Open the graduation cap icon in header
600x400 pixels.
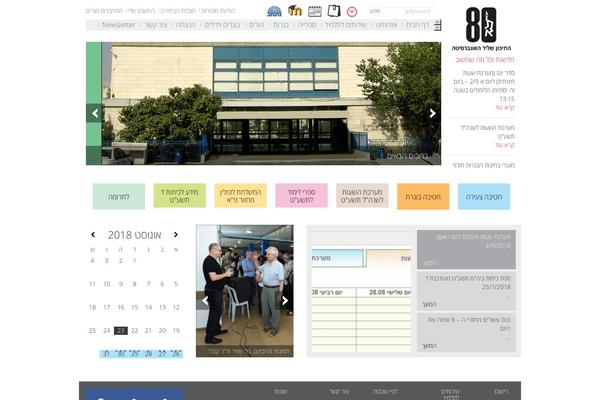[295, 11]
